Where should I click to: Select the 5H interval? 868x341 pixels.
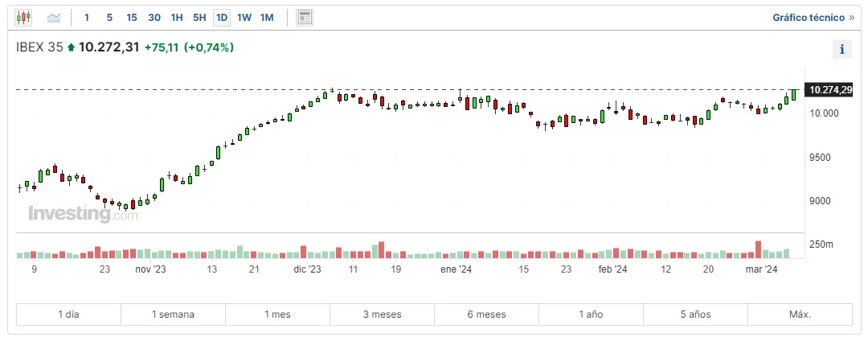pyautogui.click(x=199, y=17)
